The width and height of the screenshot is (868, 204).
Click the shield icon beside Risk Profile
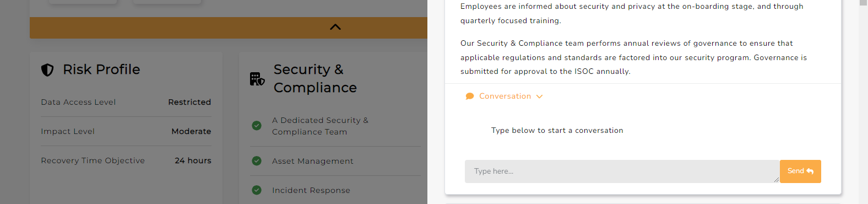coord(47,70)
